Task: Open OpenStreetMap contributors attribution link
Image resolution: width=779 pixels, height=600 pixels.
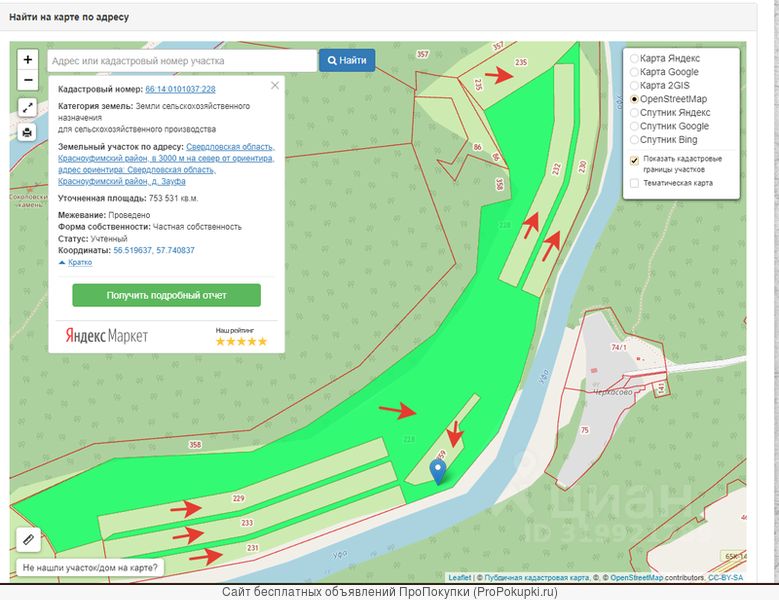Action: click(x=636, y=578)
